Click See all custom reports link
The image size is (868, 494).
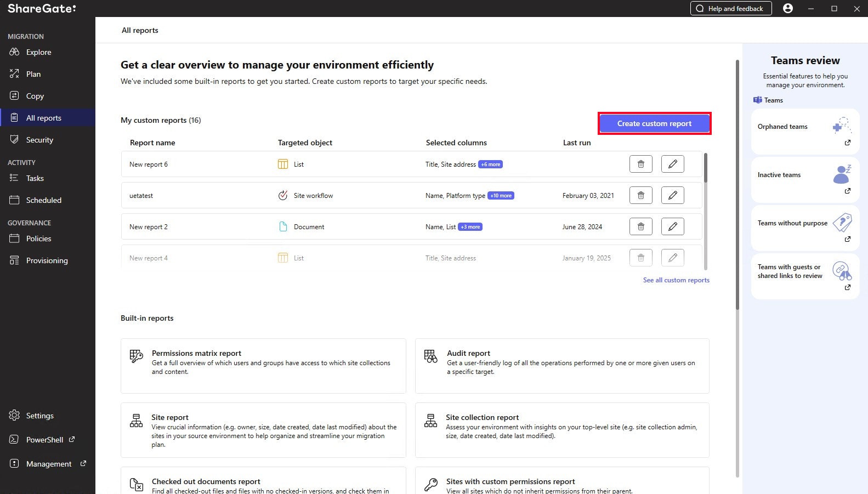[x=676, y=280]
